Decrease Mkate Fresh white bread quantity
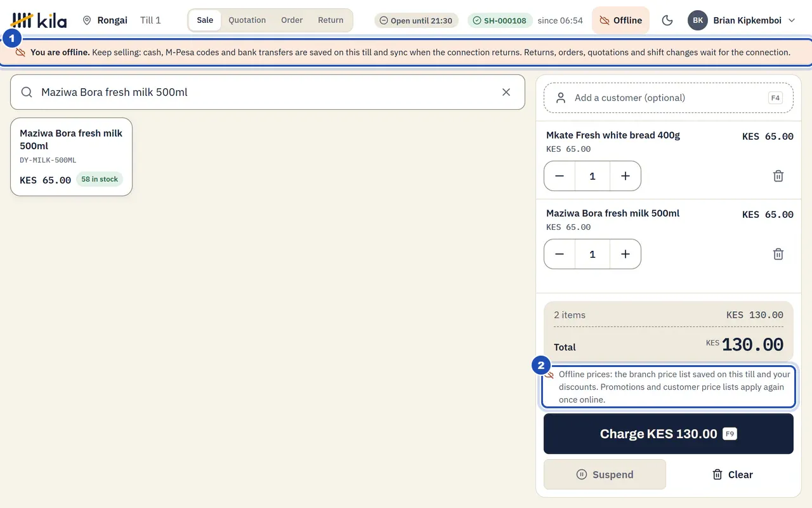This screenshot has width=812, height=508. (560, 176)
